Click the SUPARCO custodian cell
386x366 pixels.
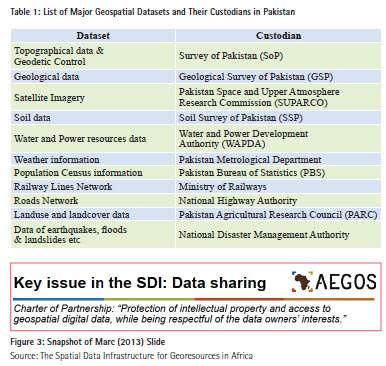tap(278, 97)
